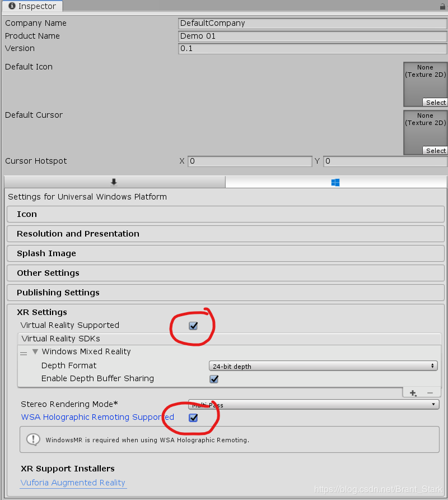
Task: Open the Inspector tab
Action: click(32, 6)
